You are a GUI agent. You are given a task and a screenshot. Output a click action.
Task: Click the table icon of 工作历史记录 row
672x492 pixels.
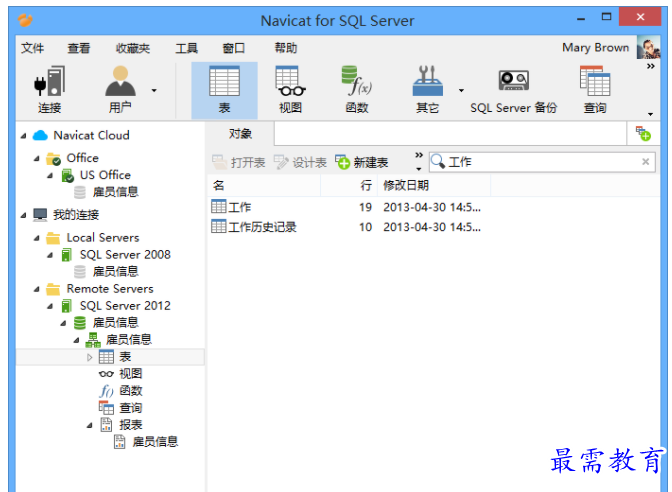pos(219,226)
